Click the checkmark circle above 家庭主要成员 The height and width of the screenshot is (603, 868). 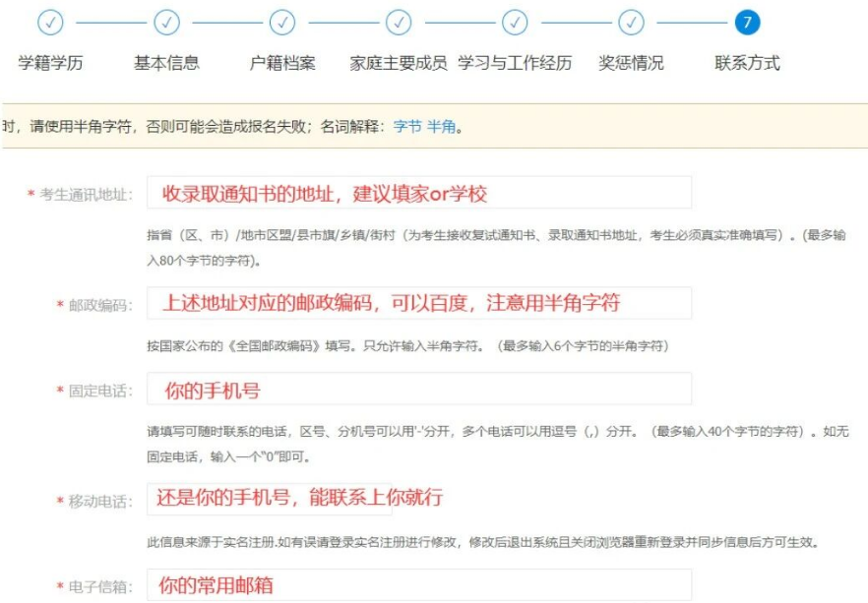[399, 22]
